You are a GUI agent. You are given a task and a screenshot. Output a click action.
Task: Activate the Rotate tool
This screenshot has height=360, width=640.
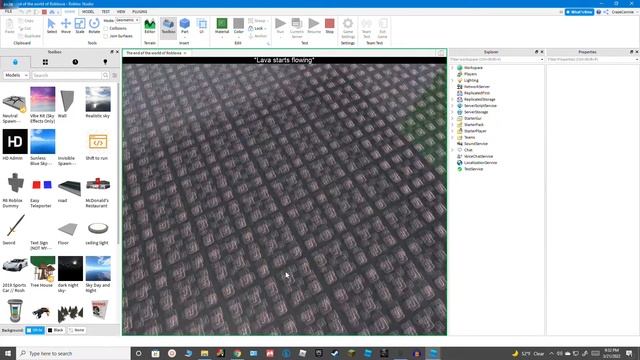click(x=94, y=26)
